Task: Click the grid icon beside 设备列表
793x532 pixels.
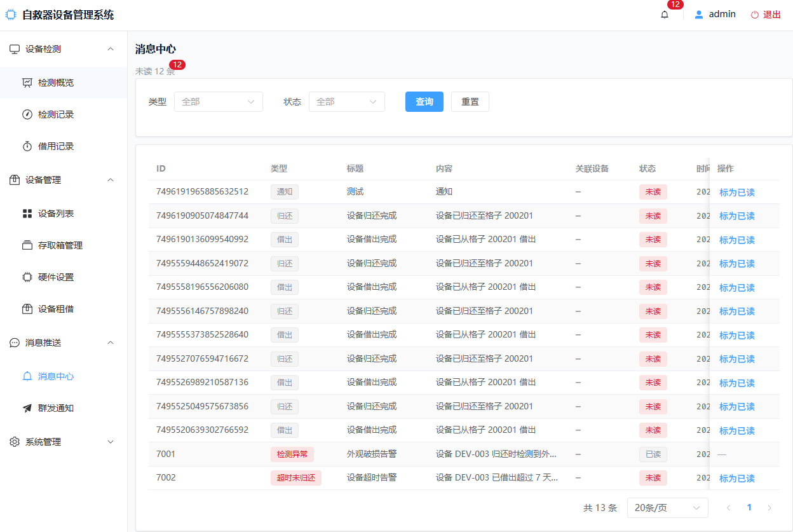Action: coord(27,214)
